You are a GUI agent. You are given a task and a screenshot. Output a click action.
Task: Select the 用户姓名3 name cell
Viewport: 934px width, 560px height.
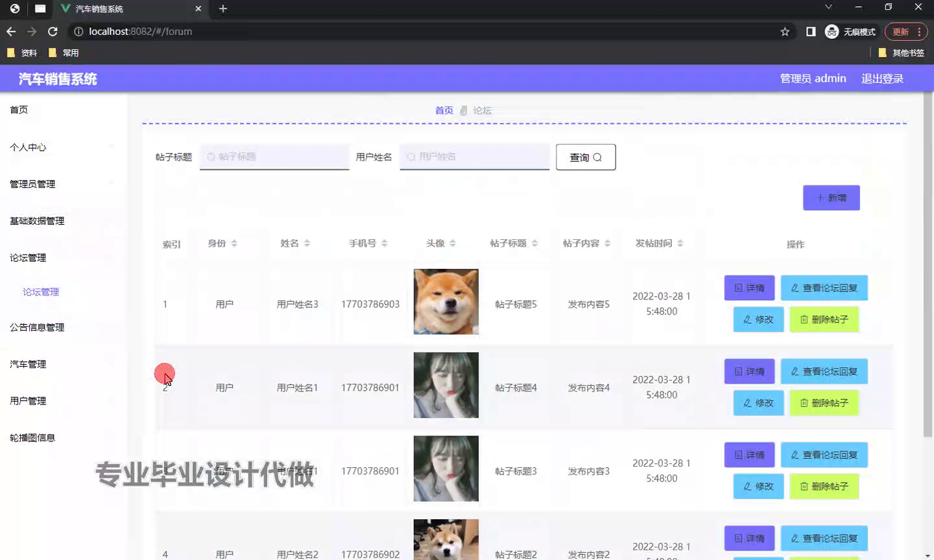tap(297, 304)
